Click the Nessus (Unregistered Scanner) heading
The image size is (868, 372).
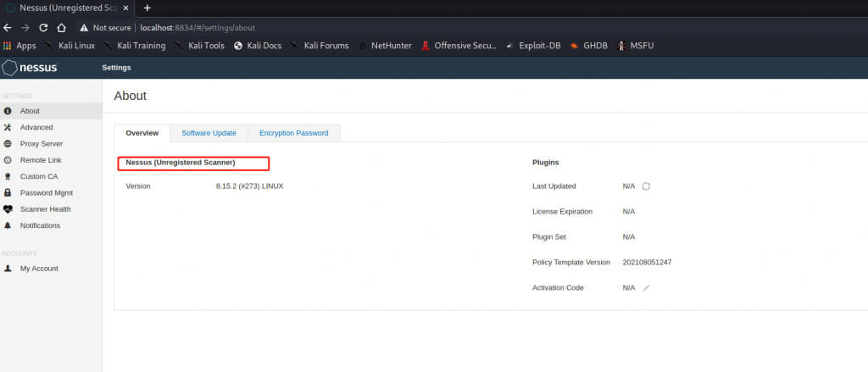pyautogui.click(x=181, y=163)
